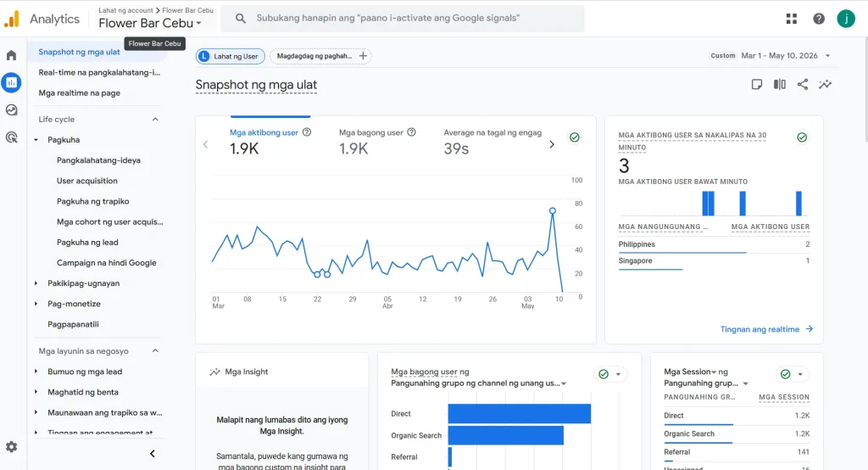This screenshot has width=868, height=470.
Task: Show next metrics with right chevron
Action: 551,144
